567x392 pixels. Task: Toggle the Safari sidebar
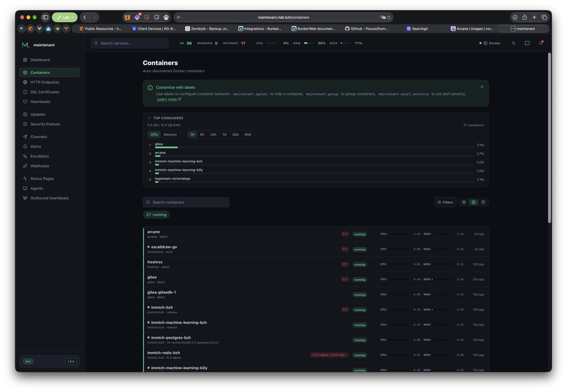pyautogui.click(x=45, y=17)
